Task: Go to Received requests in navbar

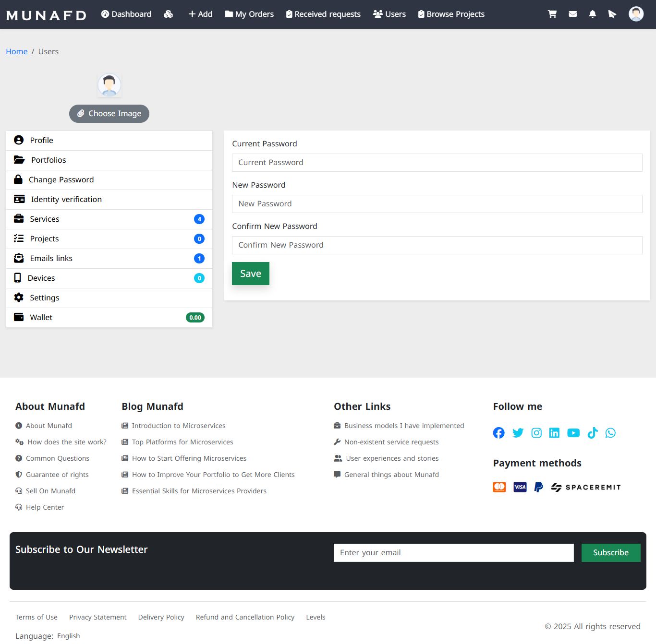Action: tap(323, 14)
